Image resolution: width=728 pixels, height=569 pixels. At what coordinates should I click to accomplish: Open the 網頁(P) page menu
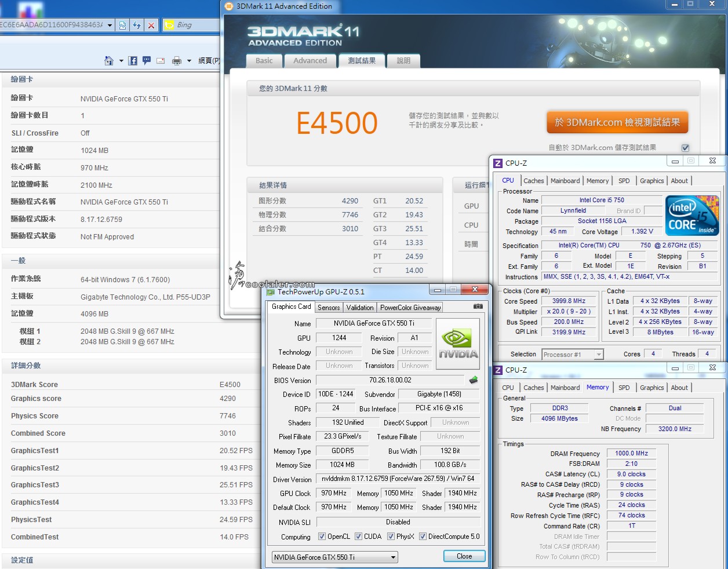(x=209, y=60)
